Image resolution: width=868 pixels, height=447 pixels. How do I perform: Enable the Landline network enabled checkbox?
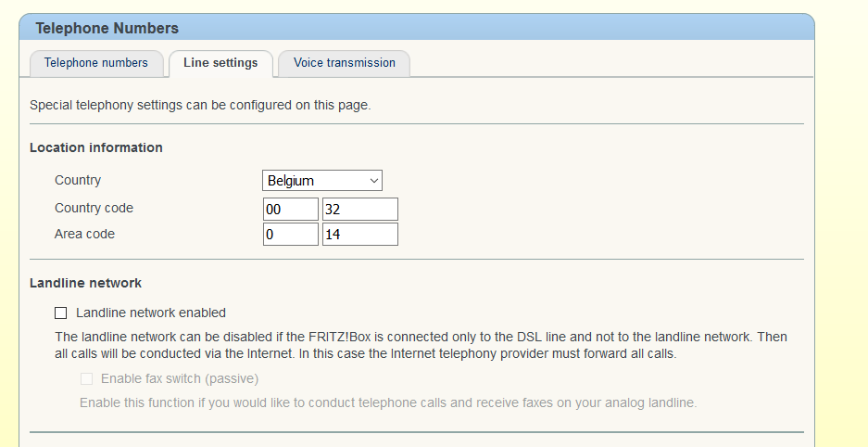[61, 313]
